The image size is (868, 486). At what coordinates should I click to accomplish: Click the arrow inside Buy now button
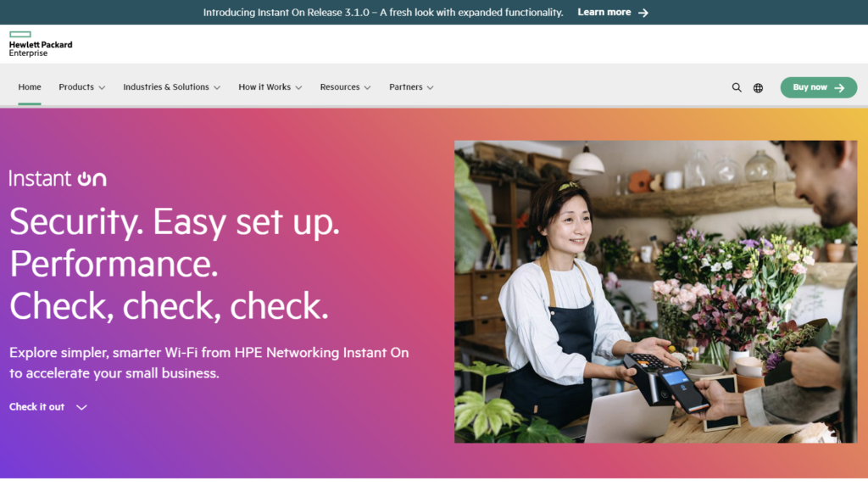[x=839, y=87]
